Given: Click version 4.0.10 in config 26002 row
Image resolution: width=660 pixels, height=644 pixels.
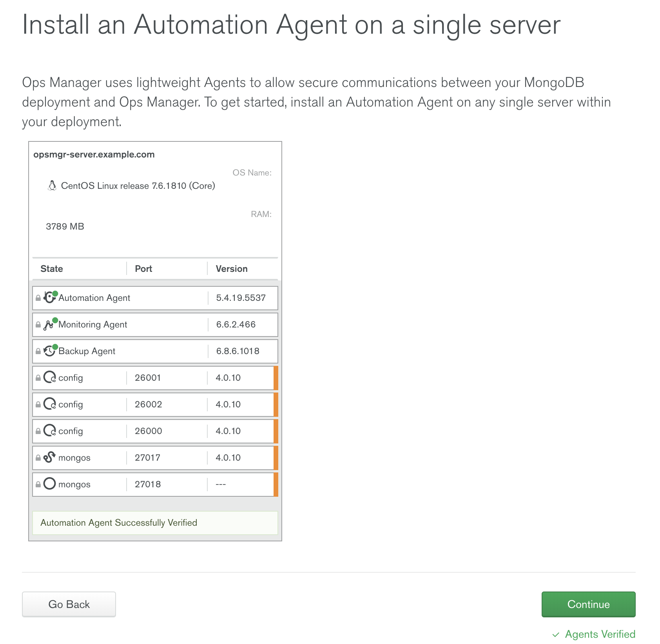Looking at the screenshot, I should pyautogui.click(x=228, y=404).
